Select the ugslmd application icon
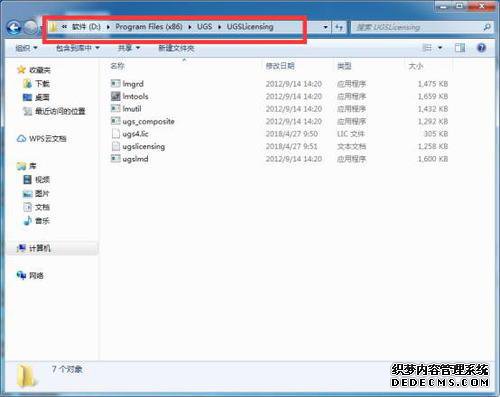The image size is (500, 397). (115, 159)
